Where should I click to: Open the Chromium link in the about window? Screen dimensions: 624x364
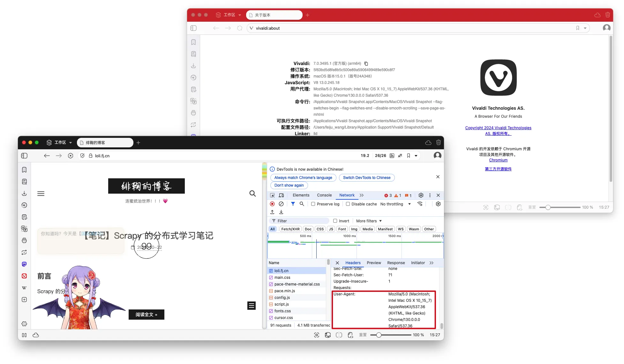(498, 160)
